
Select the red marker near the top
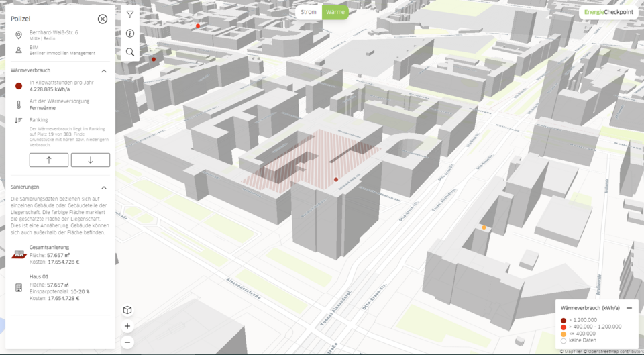click(197, 26)
